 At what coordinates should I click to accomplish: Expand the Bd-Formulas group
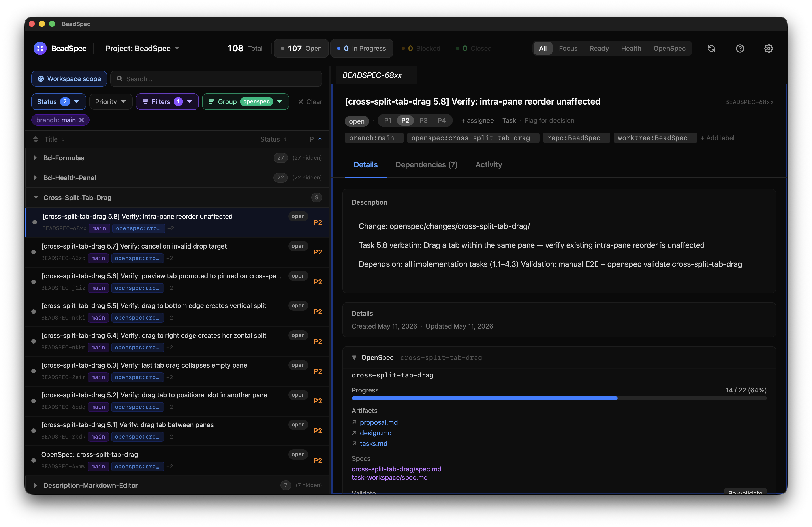tap(35, 158)
